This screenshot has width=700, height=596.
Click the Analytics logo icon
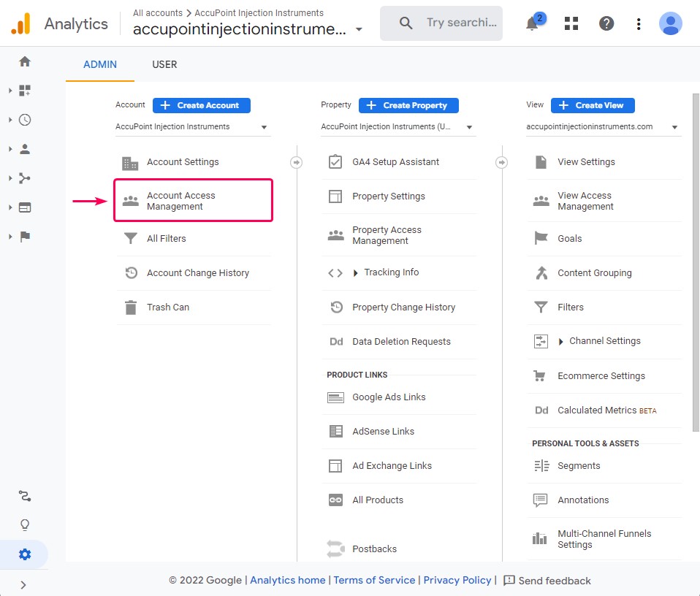[20, 23]
